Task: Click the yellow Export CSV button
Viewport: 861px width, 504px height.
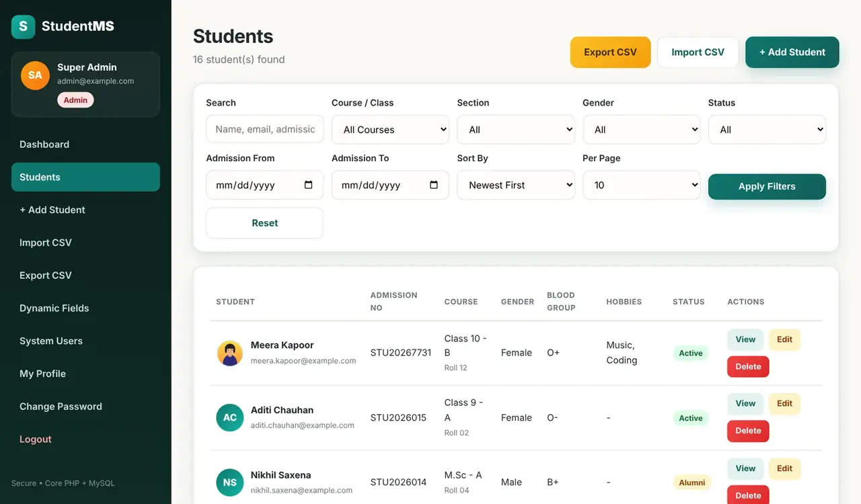Action: (x=610, y=52)
